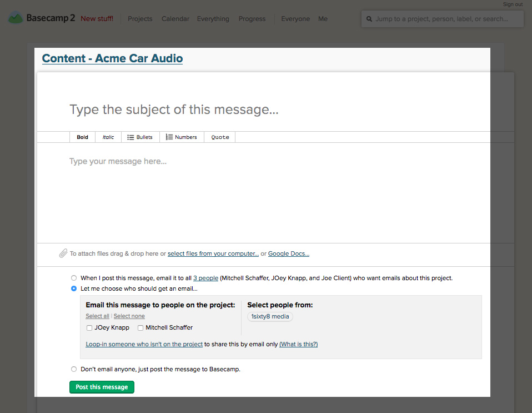This screenshot has height=413, width=532.
Task: Select 'Let me choose who should get an email'
Action: pos(74,288)
